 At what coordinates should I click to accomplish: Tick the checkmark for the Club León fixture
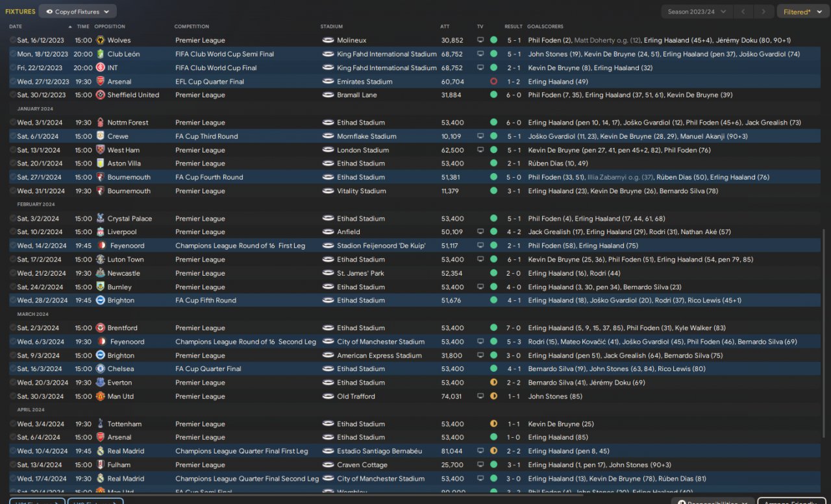pyautogui.click(x=13, y=54)
